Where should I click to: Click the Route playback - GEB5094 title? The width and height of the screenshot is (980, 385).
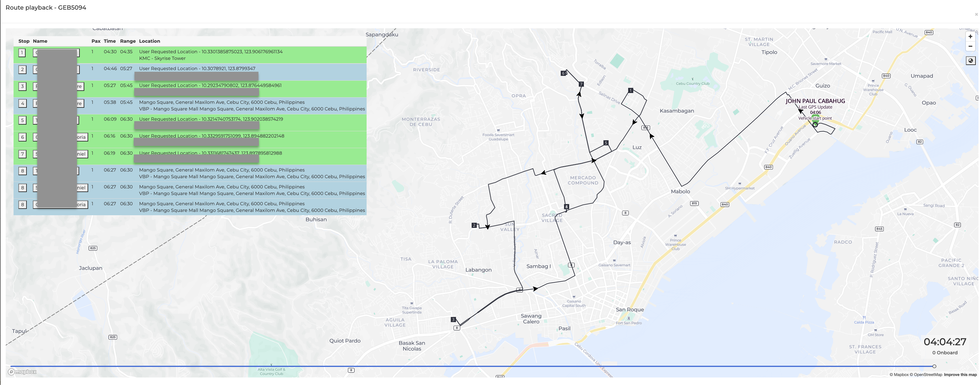tap(46, 8)
